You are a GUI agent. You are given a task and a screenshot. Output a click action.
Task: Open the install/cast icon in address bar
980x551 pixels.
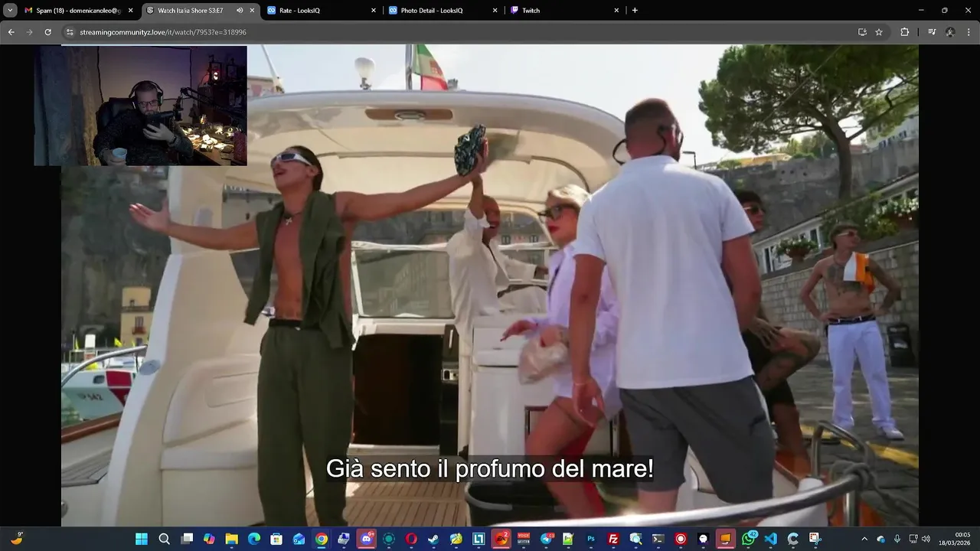click(862, 32)
